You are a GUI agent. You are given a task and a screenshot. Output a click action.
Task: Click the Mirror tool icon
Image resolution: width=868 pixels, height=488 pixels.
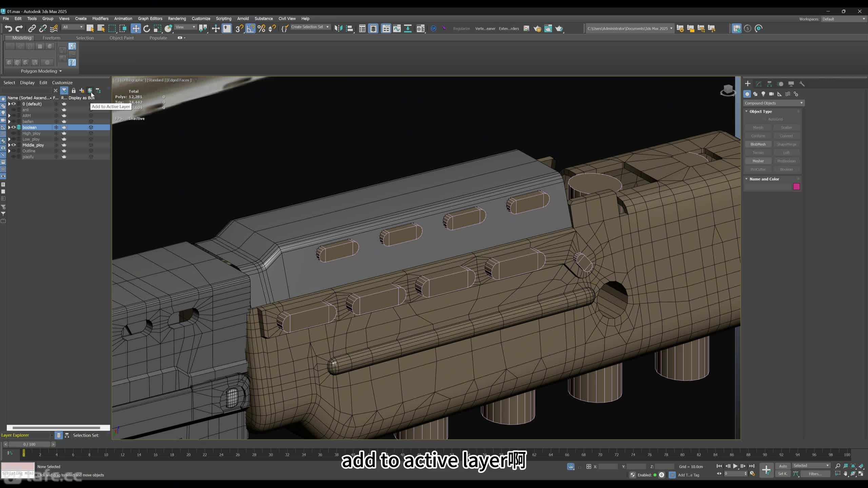click(x=338, y=28)
